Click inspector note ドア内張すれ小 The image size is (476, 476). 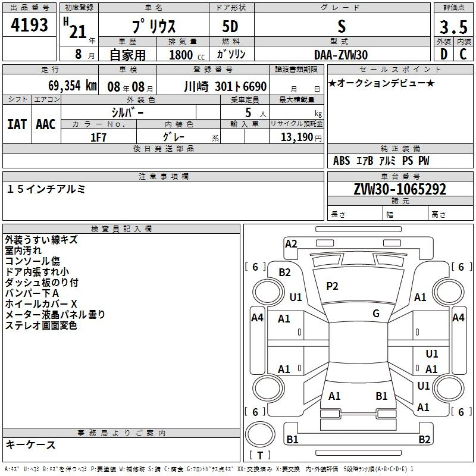pyautogui.click(x=37, y=271)
